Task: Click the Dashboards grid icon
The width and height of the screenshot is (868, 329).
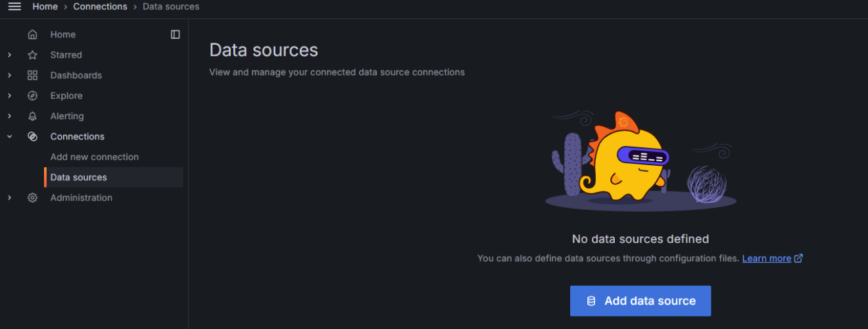Action: pos(32,76)
